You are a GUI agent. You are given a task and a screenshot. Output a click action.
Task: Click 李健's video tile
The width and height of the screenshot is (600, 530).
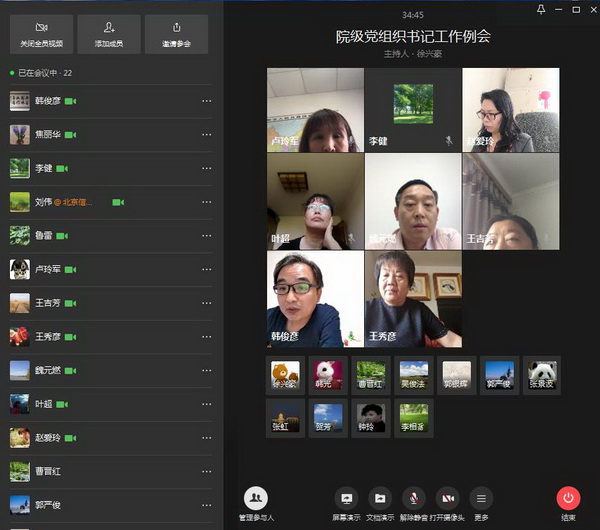coord(412,110)
